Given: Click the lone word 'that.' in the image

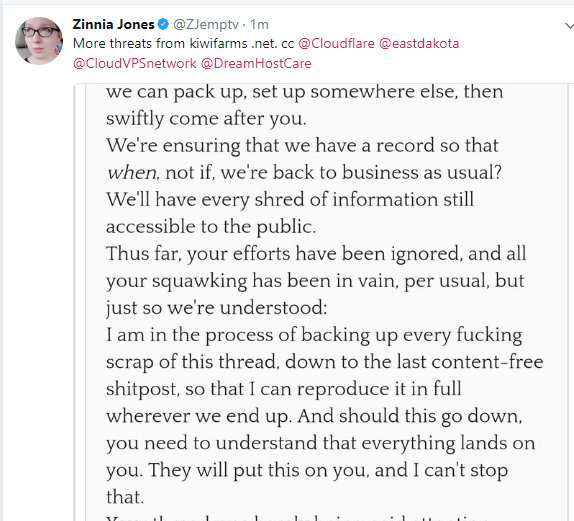Looking at the screenshot, I should click(x=125, y=497).
